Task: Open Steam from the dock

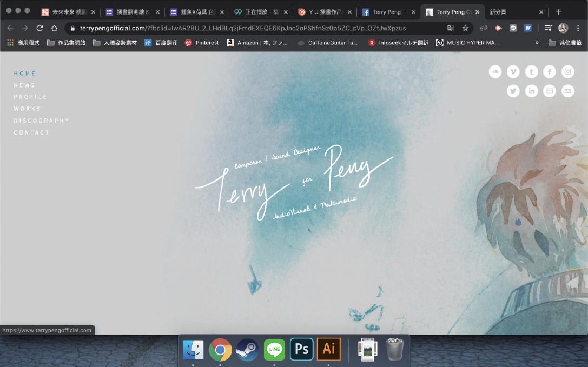Action: [247, 349]
